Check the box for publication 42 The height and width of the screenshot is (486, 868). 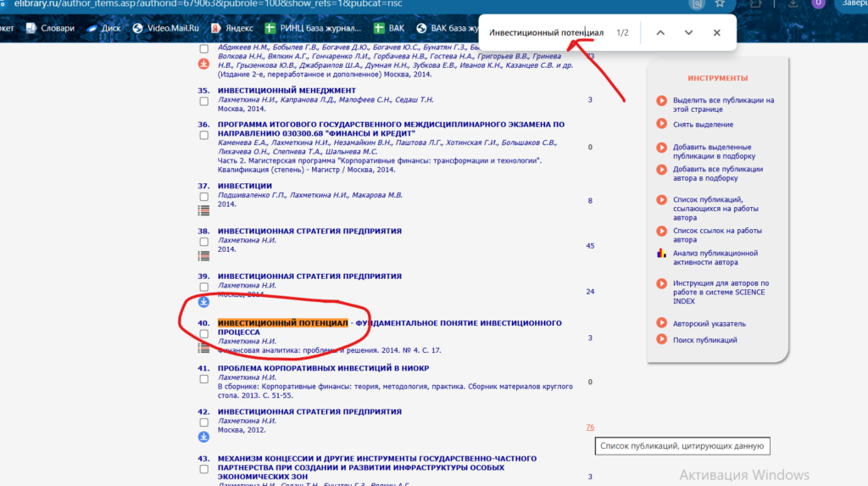tap(203, 423)
